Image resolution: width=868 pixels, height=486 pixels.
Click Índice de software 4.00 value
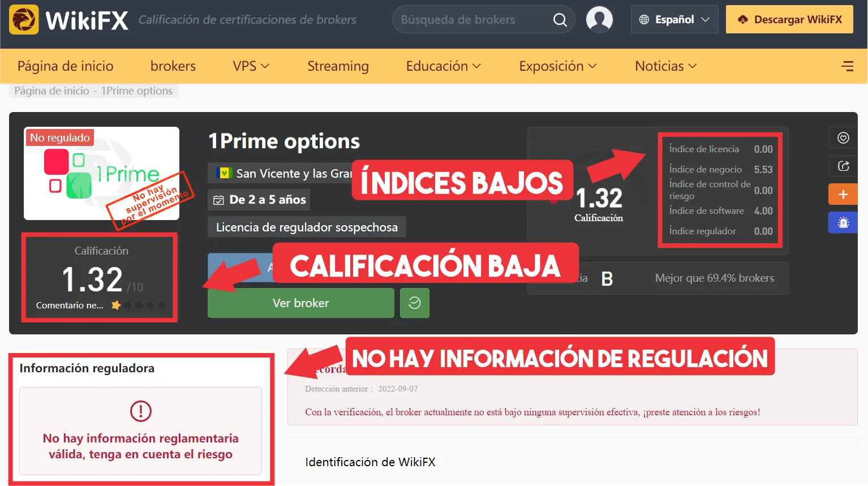click(x=763, y=211)
